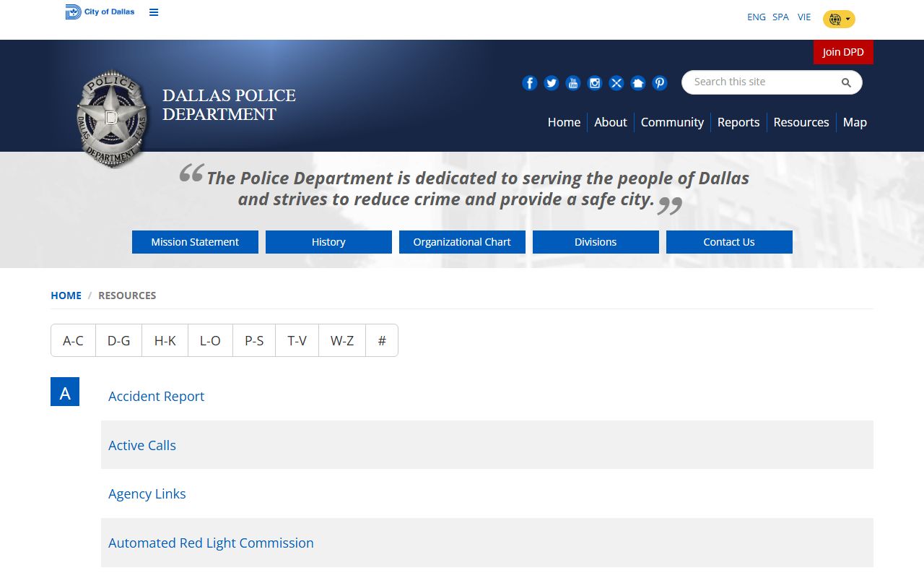Select the P-S alphabet tab
This screenshot has height=578, width=924.
coord(254,340)
